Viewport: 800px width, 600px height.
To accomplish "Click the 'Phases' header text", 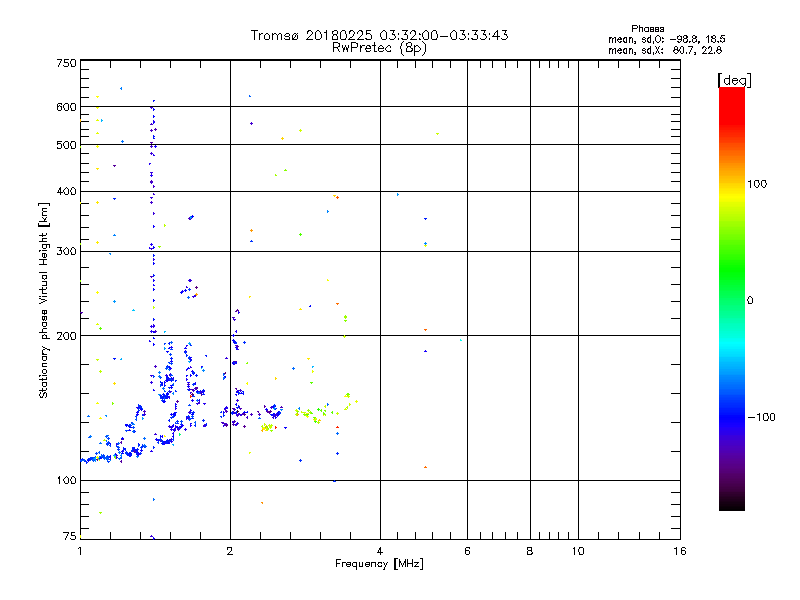I will click(x=647, y=29).
